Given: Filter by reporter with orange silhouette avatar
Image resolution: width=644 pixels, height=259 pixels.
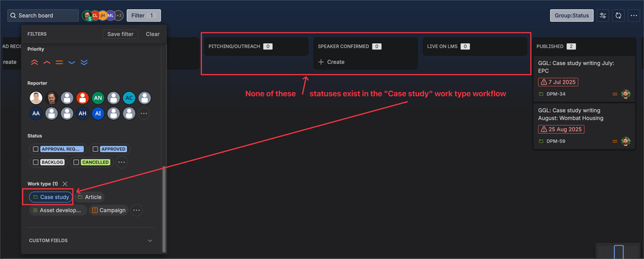Looking at the screenshot, I should (x=82, y=98).
